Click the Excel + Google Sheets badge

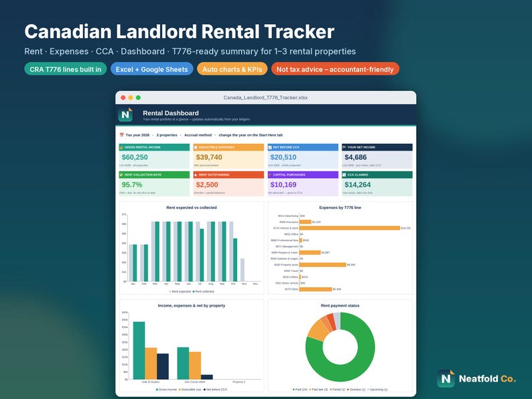coord(151,69)
